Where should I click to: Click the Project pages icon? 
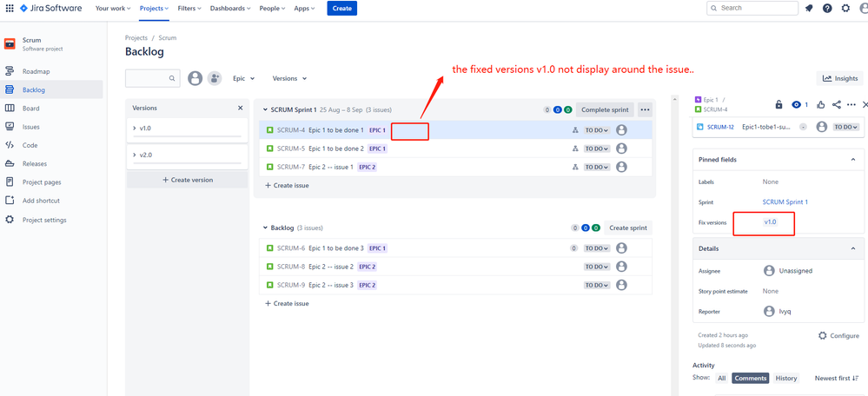pos(10,182)
